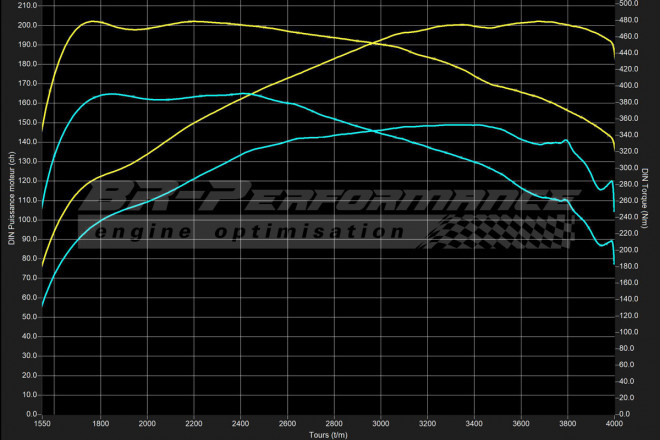Click the 500.0 label on right torque axis
The image size is (660, 440).
tap(630, 5)
